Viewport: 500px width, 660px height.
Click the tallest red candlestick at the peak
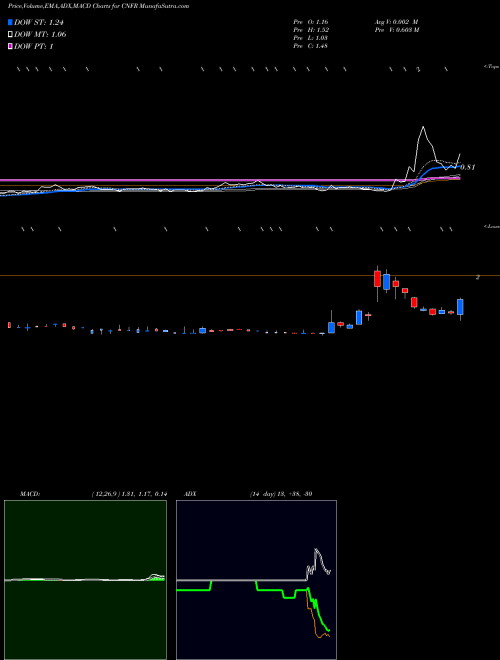(378, 279)
